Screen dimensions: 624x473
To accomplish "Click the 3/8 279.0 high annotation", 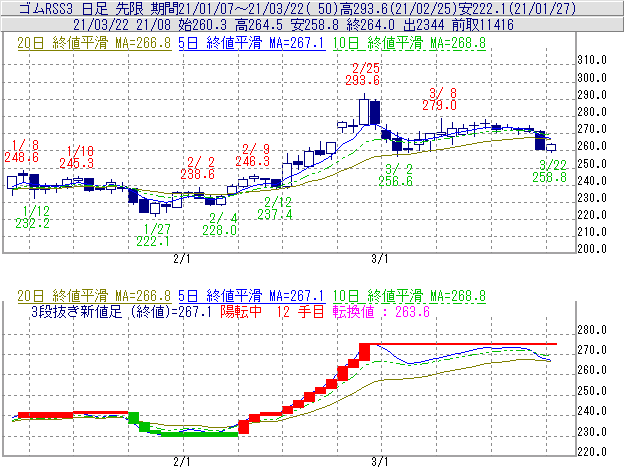I will click(439, 99).
